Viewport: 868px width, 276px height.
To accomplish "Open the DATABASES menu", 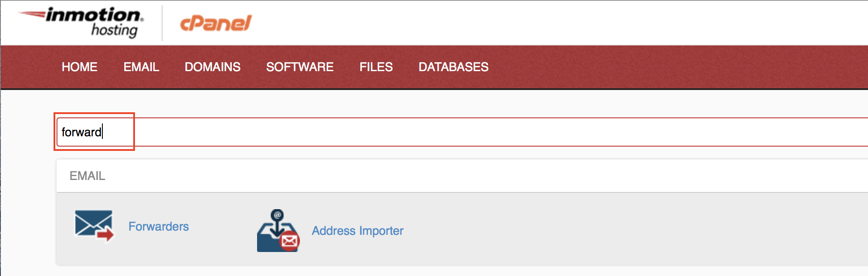I will coord(453,67).
